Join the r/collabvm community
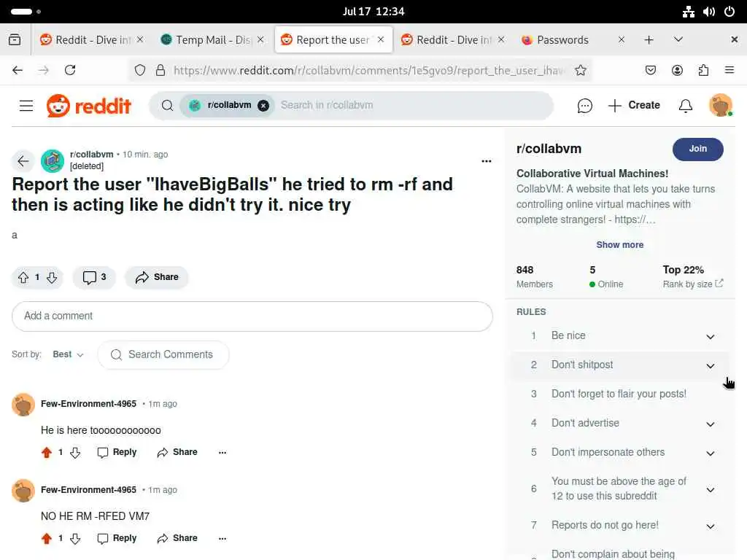Screen dimensions: 747x560 click(697, 149)
